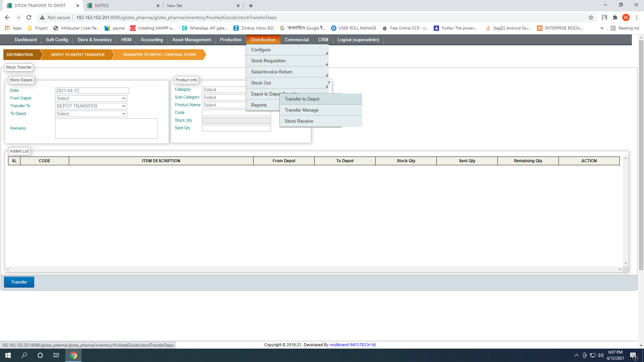Image resolution: width=644 pixels, height=362 pixels.
Task: Open the Transfer To dropdown
Action: point(91,106)
